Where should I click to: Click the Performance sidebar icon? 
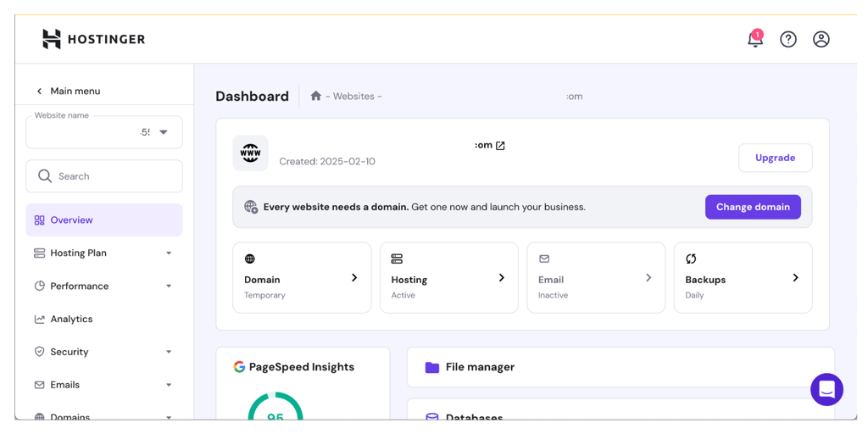pyautogui.click(x=39, y=287)
